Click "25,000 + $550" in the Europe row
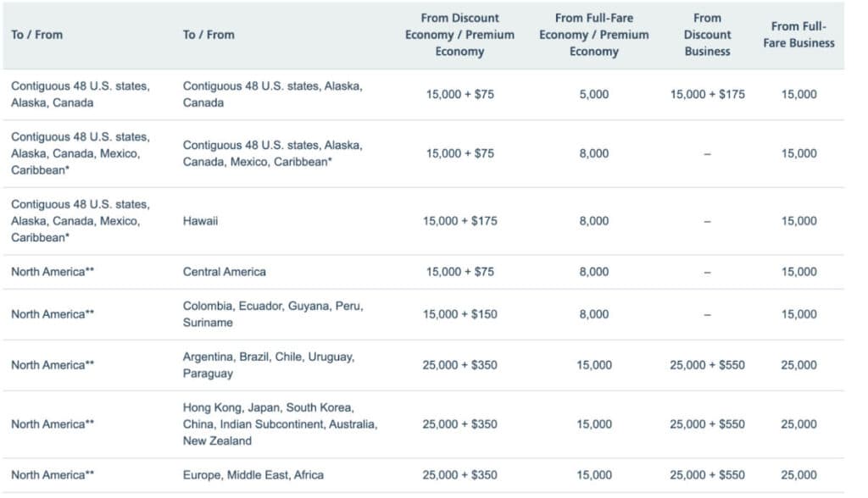The height and width of the screenshot is (498, 868). 707,475
